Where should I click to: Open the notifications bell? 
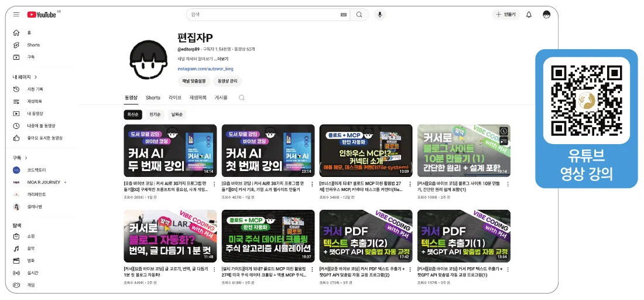[529, 15]
